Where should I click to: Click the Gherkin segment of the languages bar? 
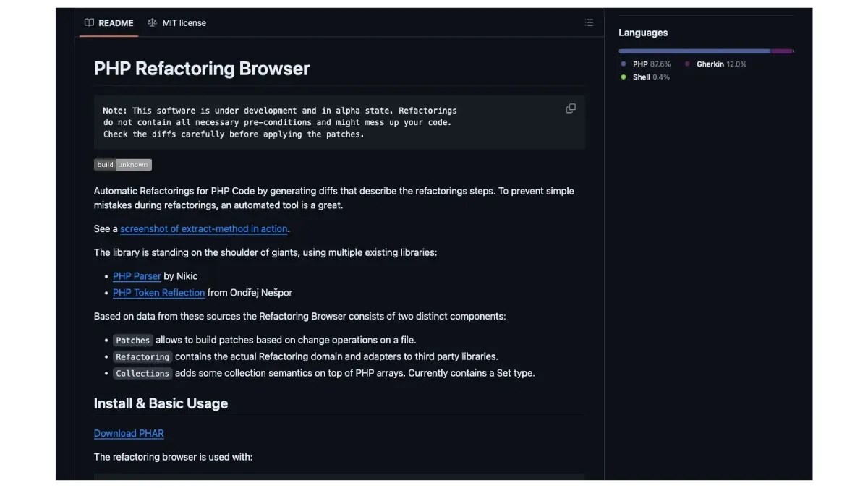tap(781, 51)
